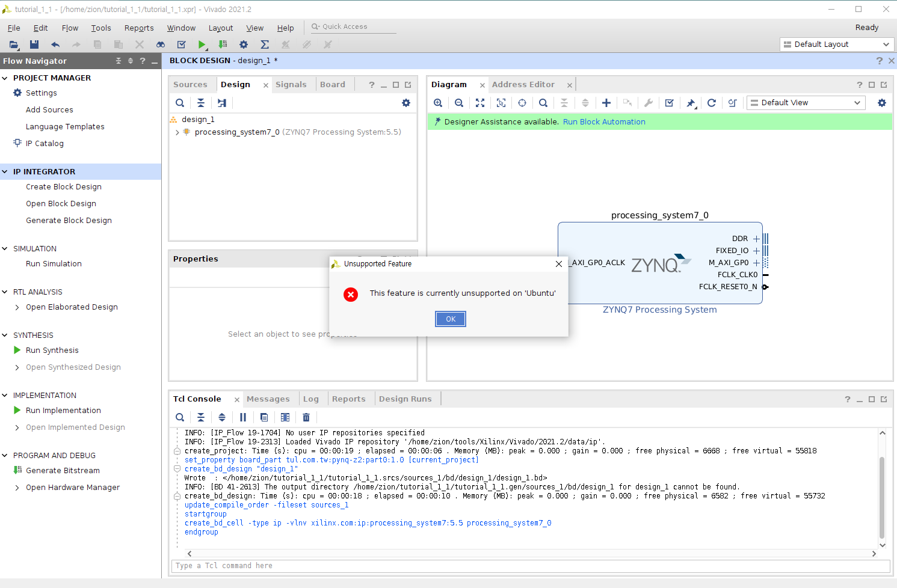Click collapse all icon in Design panel
The image size is (897, 588).
pos(201,103)
